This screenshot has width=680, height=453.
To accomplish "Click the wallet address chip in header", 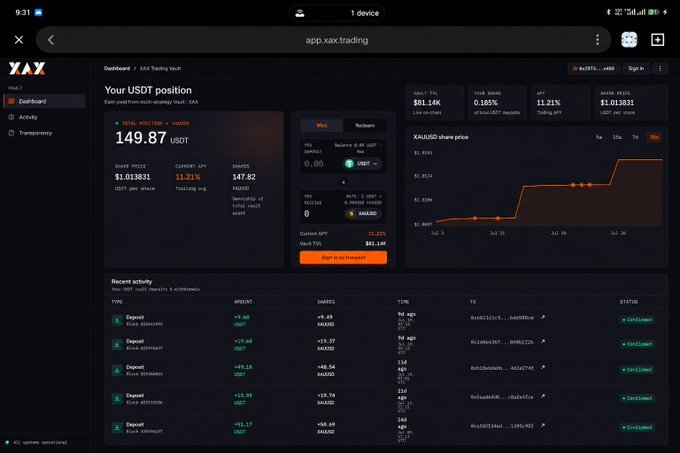I will click(594, 68).
